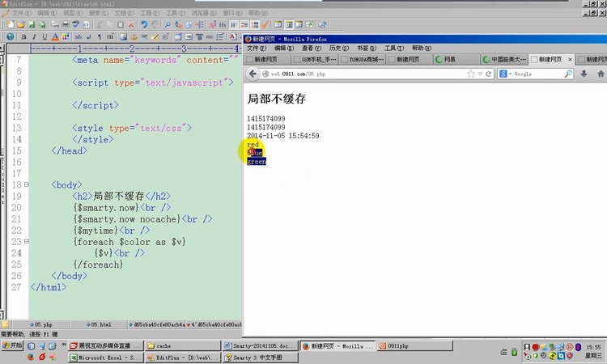This screenshot has height=364, width=607.
Task: Click the 局部不缓存 heading in Firefox page
Action: coord(277,99)
